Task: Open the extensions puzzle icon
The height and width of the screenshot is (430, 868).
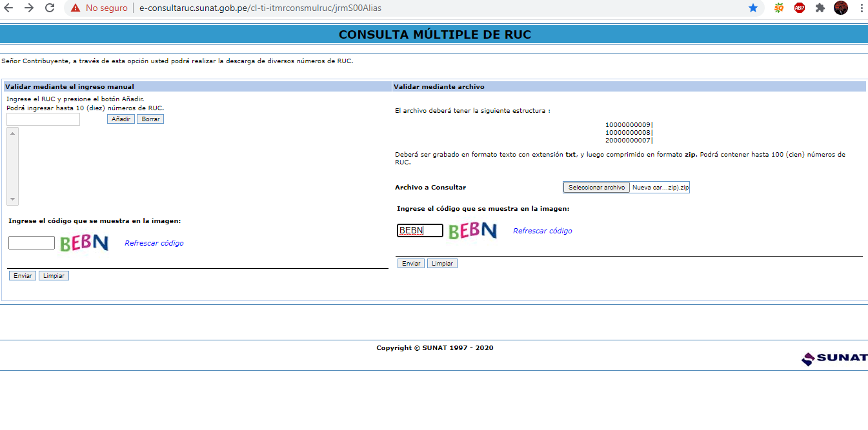Action: 820,8
